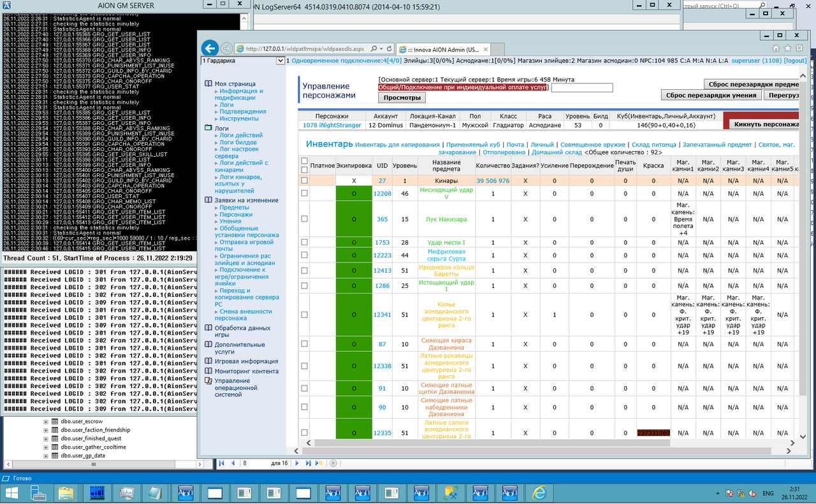Click the icon beside Мониторинг контента
This screenshot has height=504, width=816.
pos(208,371)
